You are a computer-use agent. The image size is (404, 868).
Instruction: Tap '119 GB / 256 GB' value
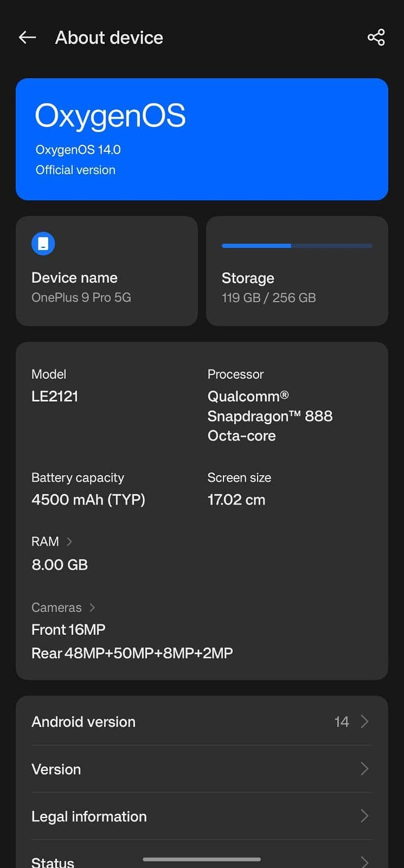[268, 298]
